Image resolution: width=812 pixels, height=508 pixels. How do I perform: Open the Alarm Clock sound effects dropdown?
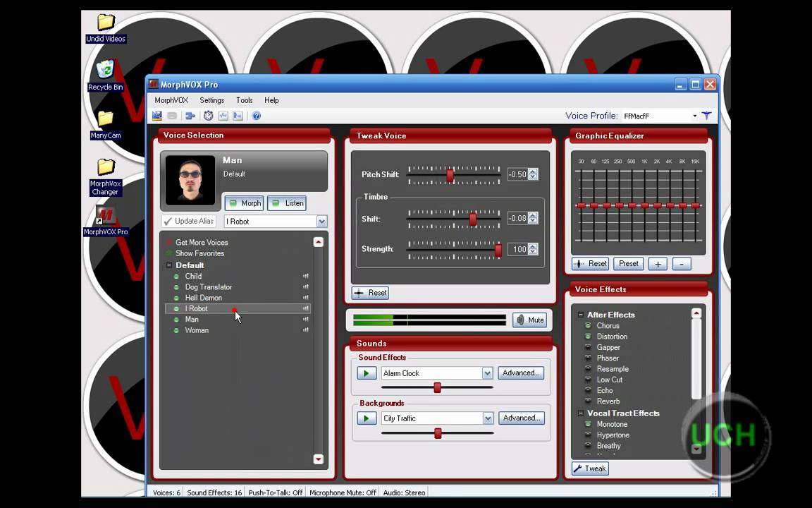coord(487,373)
